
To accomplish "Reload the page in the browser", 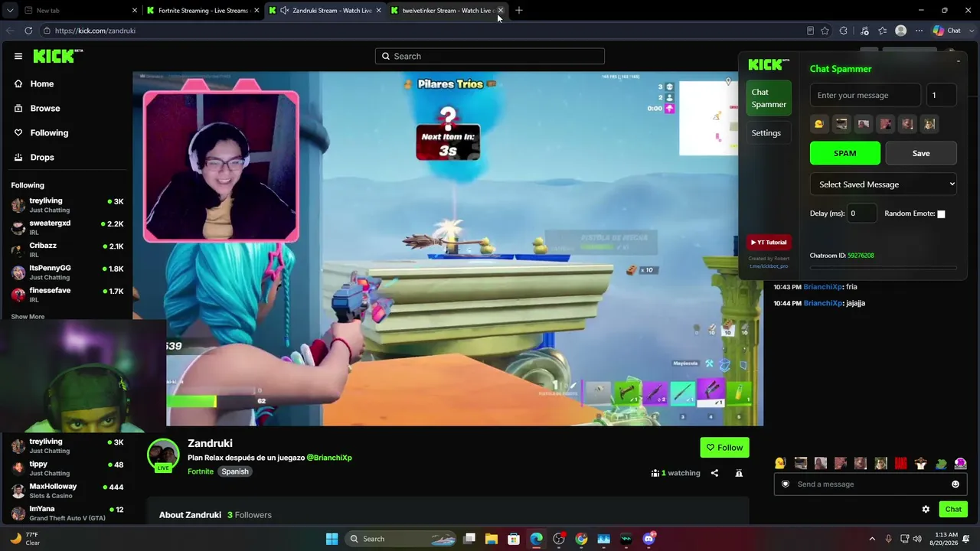I will pyautogui.click(x=28, y=31).
